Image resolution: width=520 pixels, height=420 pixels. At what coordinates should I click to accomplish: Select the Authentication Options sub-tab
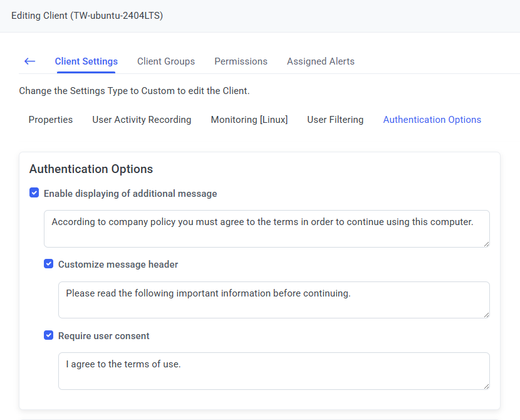(x=432, y=120)
